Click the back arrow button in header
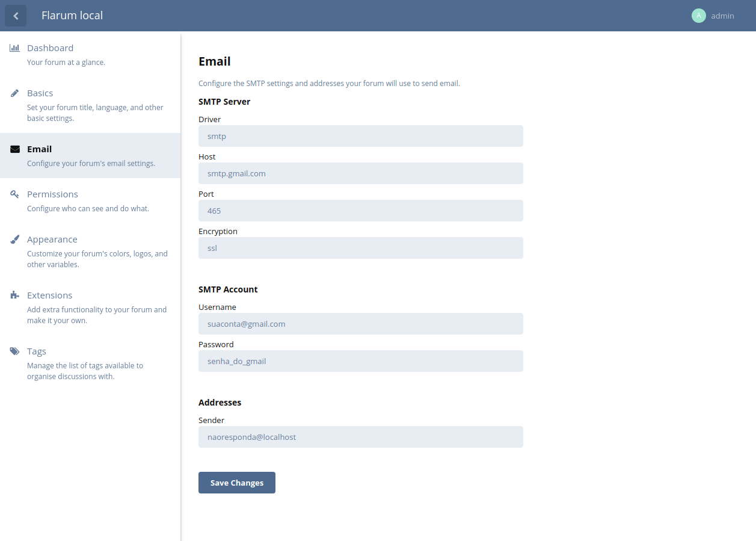756x541 pixels. pos(16,16)
